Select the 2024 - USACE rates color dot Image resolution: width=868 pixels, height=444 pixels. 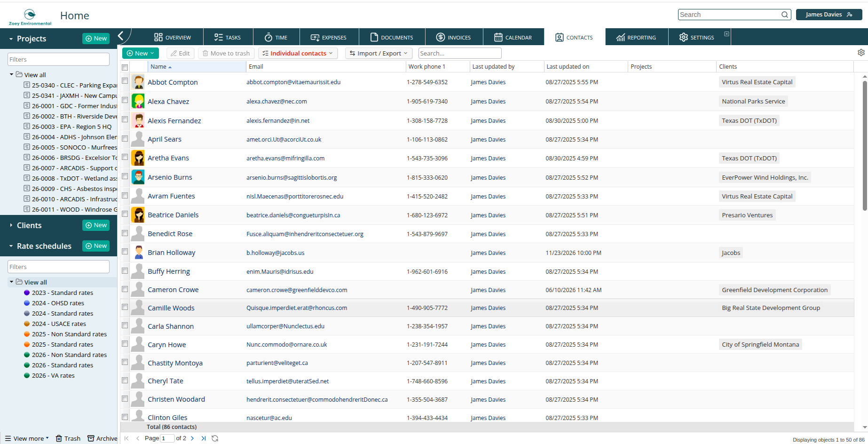[x=27, y=324]
